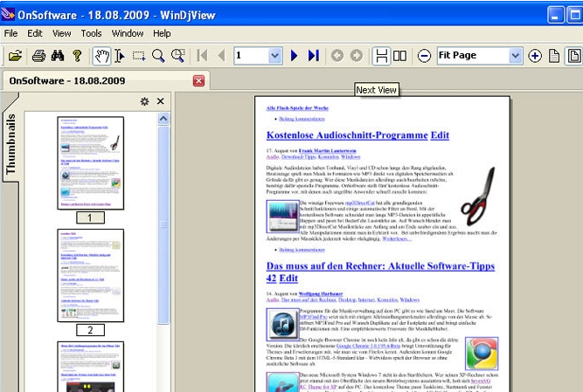Viewport: 583px width, 392px height.
Task: Click 'Kostenlose Audioschnitt-Programme' heading link
Action: pos(347,135)
